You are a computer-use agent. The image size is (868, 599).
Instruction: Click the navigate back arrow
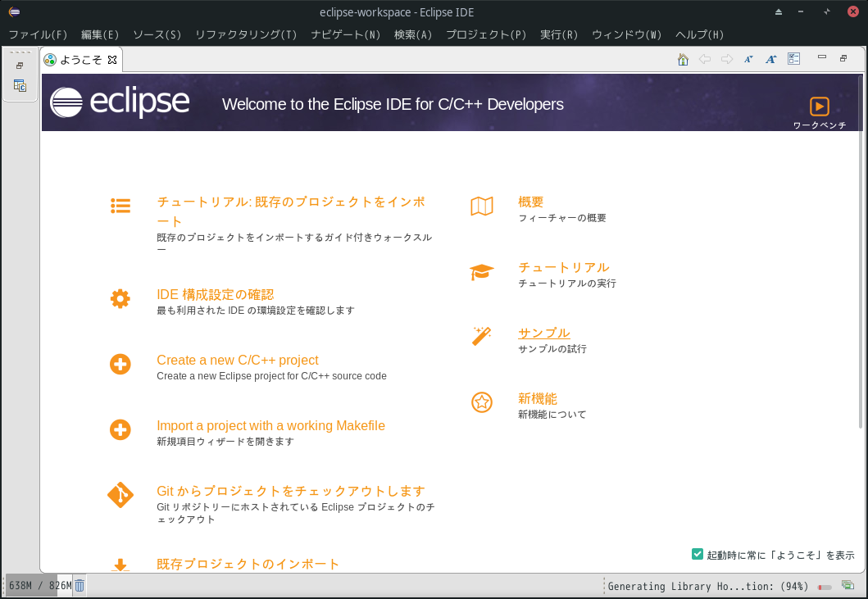(705, 59)
